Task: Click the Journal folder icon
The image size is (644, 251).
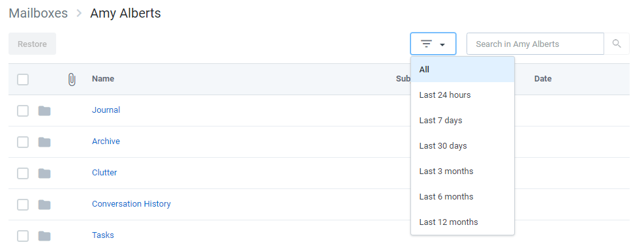Action: click(44, 111)
